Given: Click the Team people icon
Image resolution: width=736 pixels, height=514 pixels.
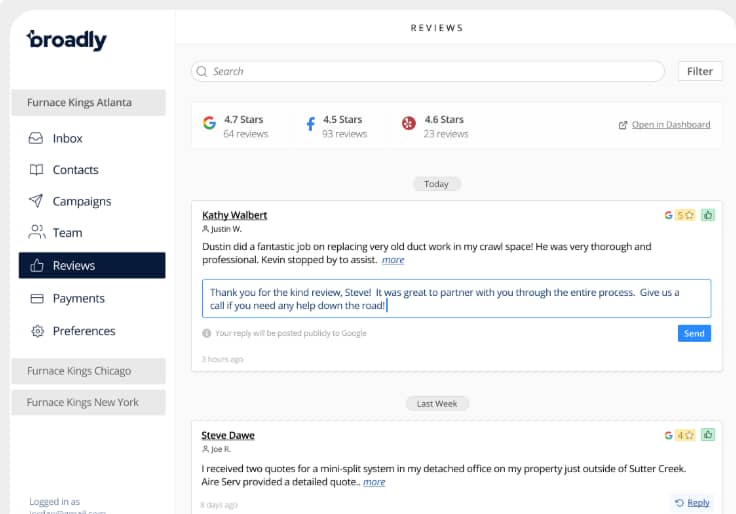Looking at the screenshot, I should click(x=36, y=232).
